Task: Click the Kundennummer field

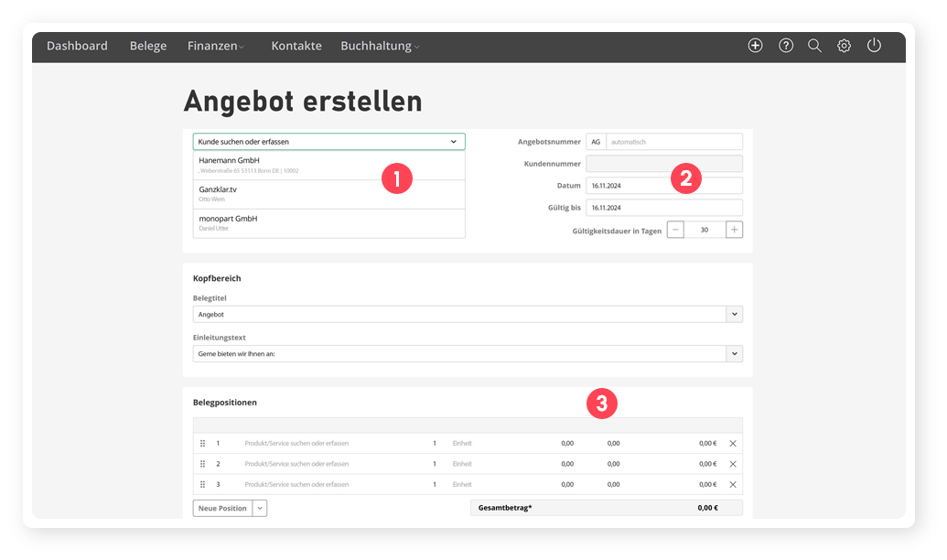Action: click(x=664, y=163)
